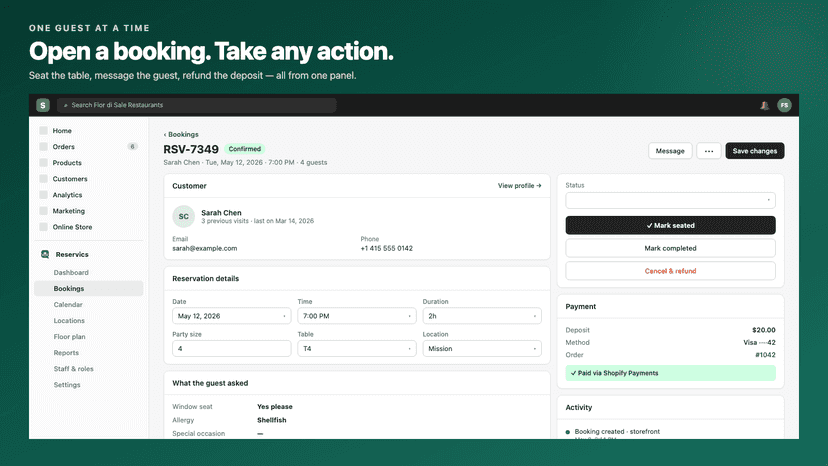The image size is (828, 466).
Task: Open Locations in Reservics menu
Action: (69, 321)
